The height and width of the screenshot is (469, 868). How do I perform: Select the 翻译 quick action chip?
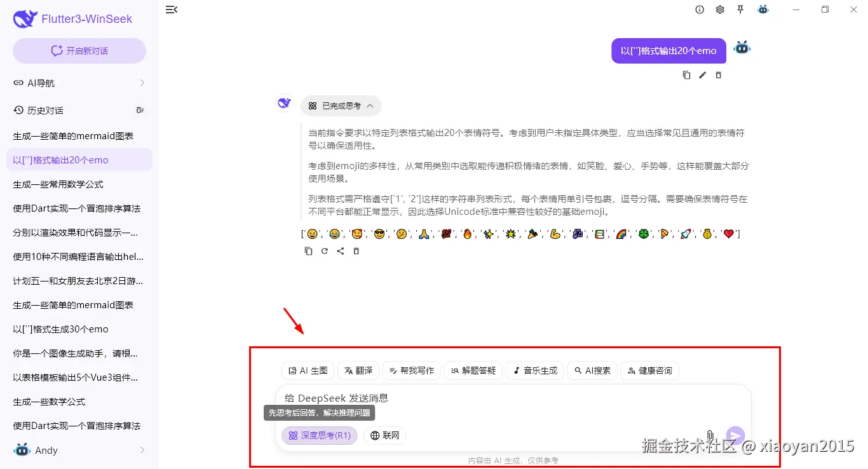click(358, 370)
